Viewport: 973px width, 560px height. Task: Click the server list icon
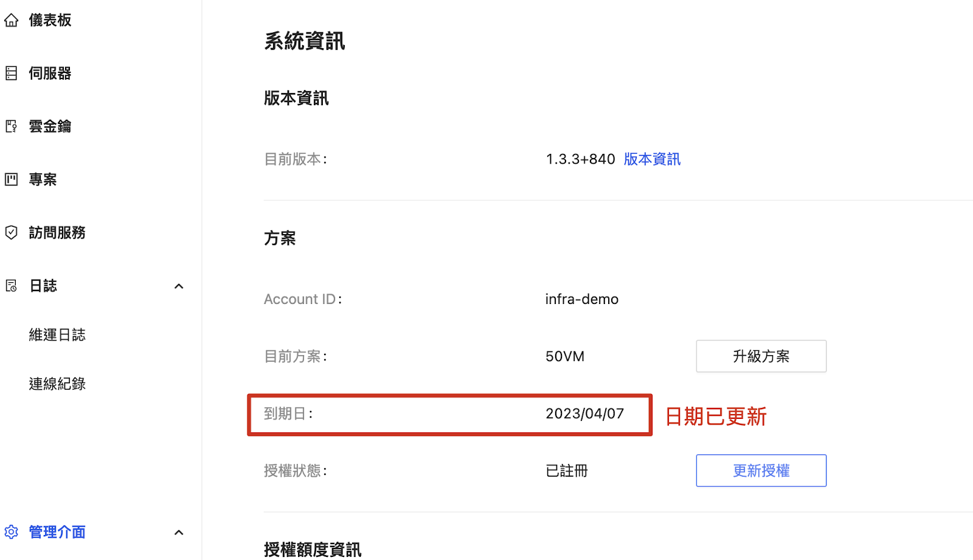(12, 74)
